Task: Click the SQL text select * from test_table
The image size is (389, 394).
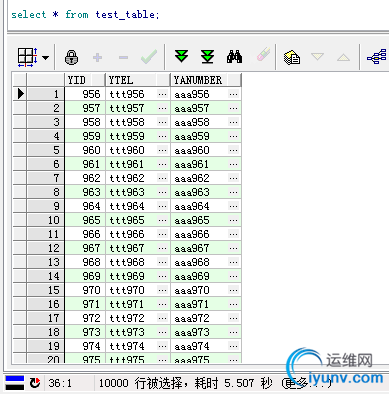Action: coord(85,15)
